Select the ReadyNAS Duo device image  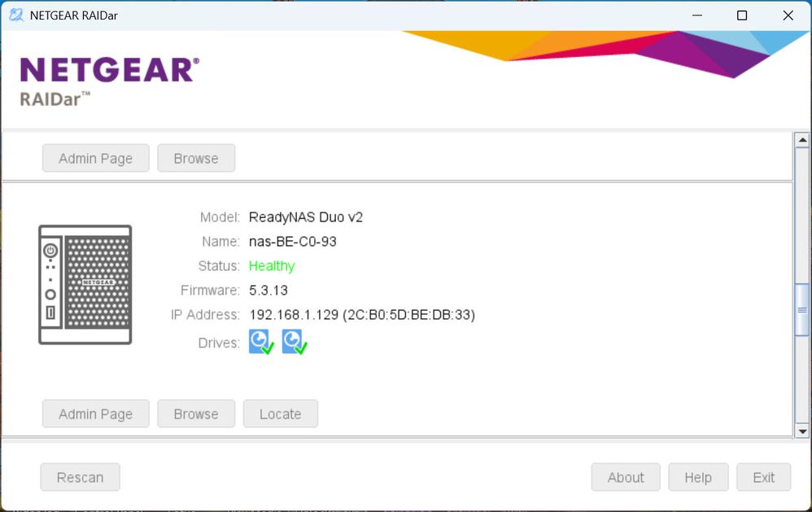[x=85, y=285]
